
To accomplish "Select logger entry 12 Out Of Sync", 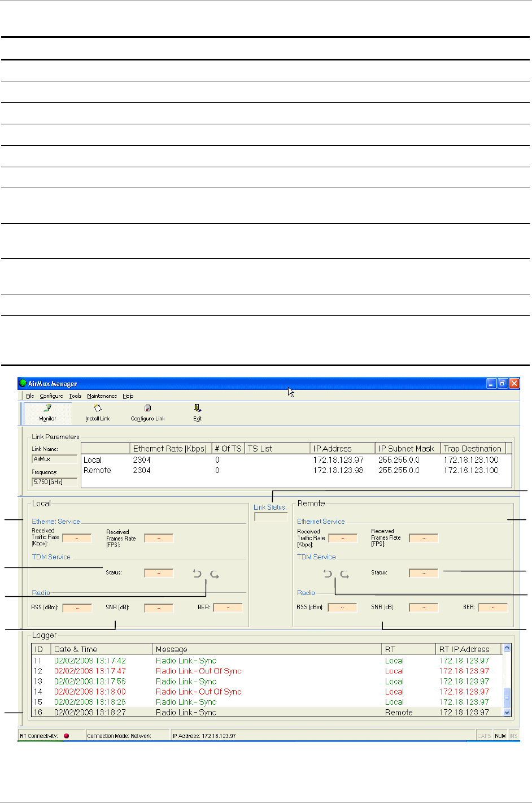I will (x=267, y=671).
